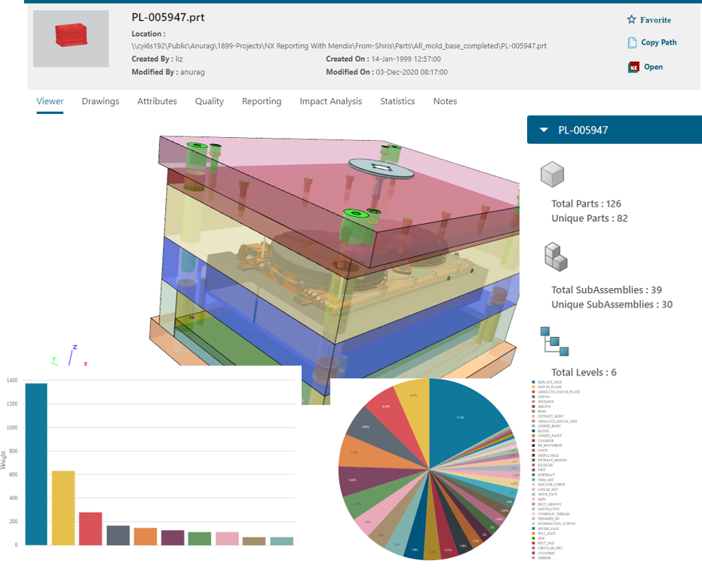
Task: Click the REPLACE_FACE legend color swatch
Action: tap(534, 383)
